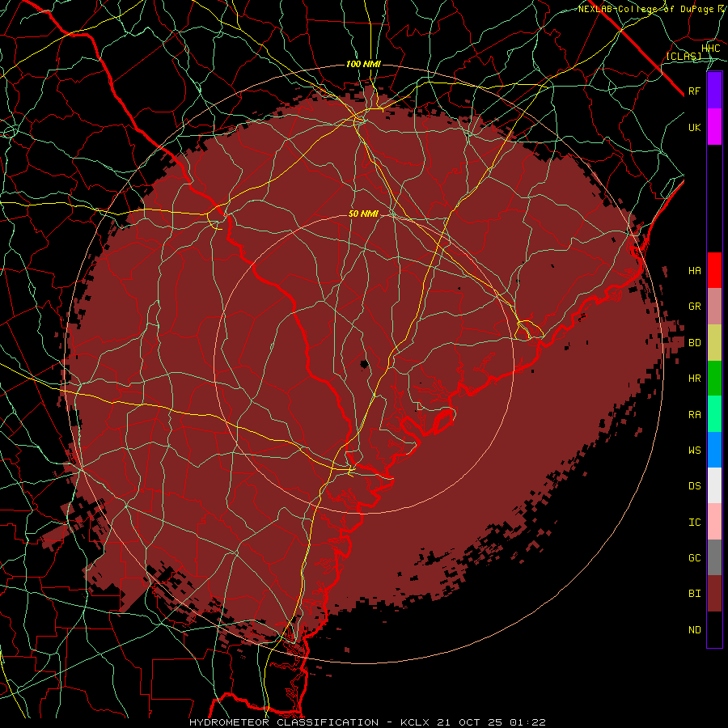Click the DS white legend swatch
728x728 pixels.
tap(714, 485)
